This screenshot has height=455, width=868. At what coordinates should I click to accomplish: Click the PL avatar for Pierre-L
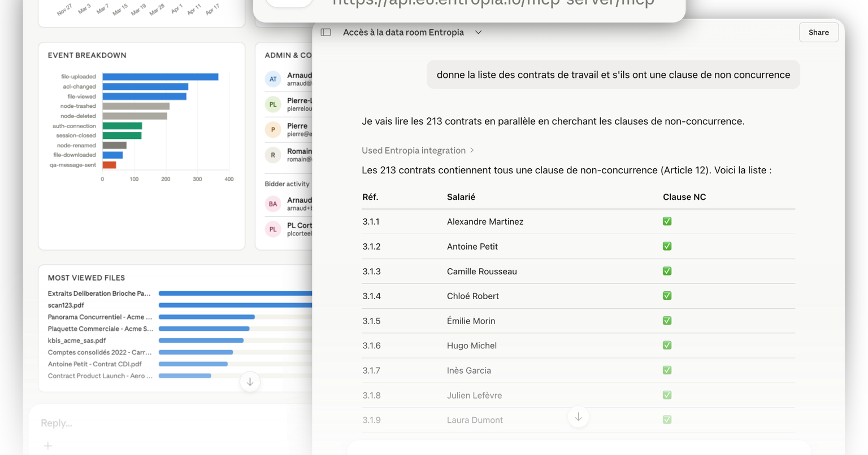point(273,104)
